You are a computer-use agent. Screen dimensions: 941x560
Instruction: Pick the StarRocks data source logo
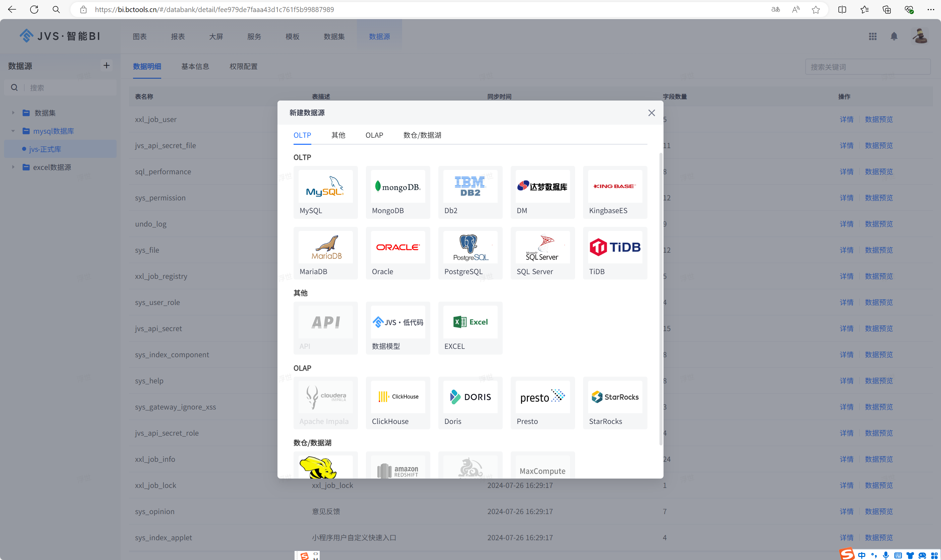tap(615, 396)
